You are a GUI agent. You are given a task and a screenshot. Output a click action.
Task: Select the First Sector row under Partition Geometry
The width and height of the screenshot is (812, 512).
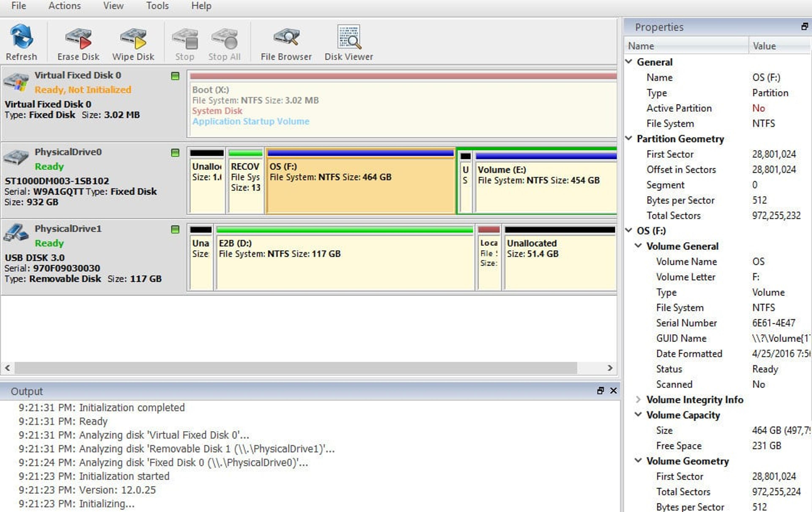[x=717, y=154]
